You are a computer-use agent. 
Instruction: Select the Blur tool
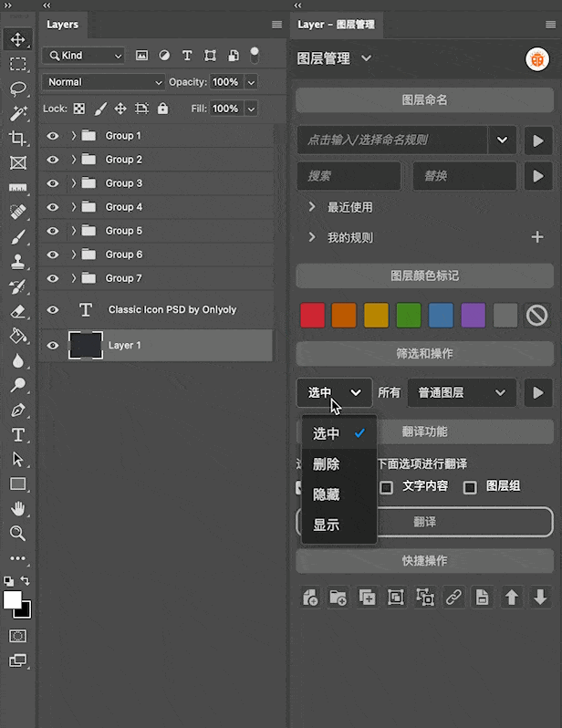pos(17,360)
